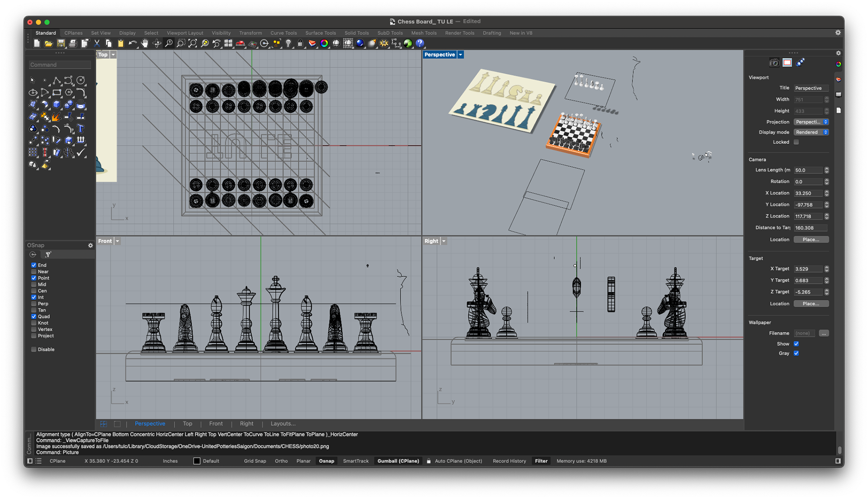Image resolution: width=868 pixels, height=499 pixels.
Task: Click the Command input field
Action: (x=60, y=65)
